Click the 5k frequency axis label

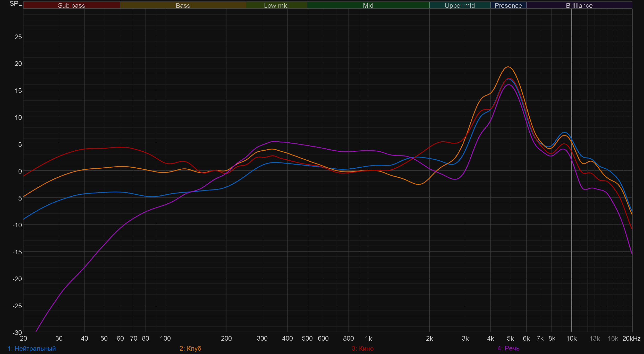click(x=510, y=339)
